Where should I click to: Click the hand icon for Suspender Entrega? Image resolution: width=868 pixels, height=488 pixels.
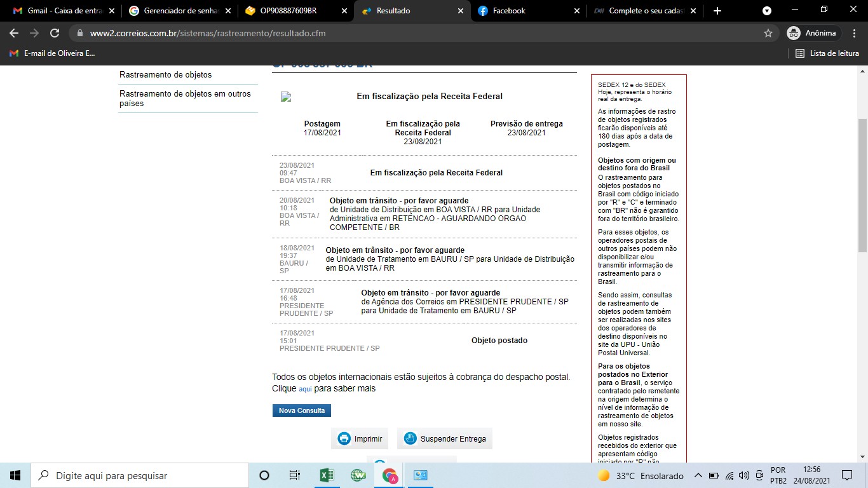410,438
